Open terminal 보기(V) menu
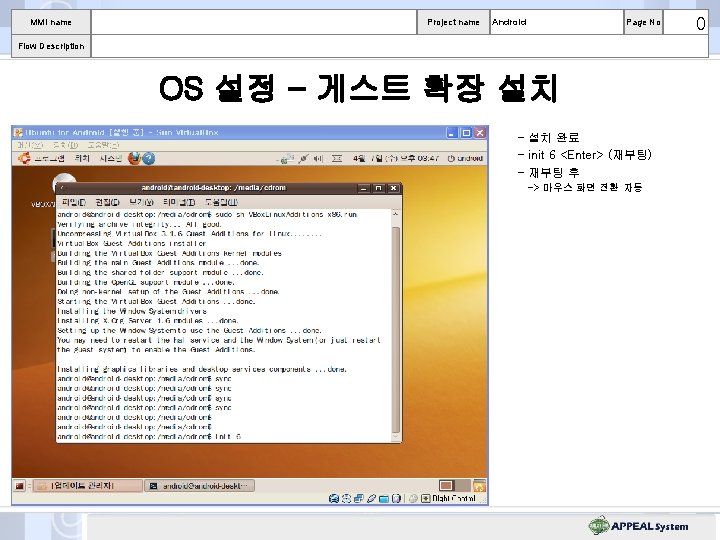The height and width of the screenshot is (540, 720). coord(141,202)
